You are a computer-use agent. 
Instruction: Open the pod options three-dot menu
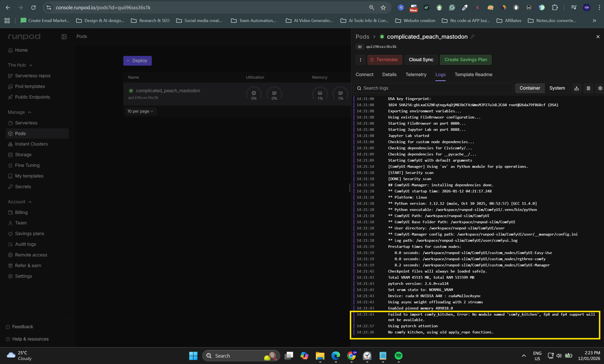pyautogui.click(x=360, y=60)
